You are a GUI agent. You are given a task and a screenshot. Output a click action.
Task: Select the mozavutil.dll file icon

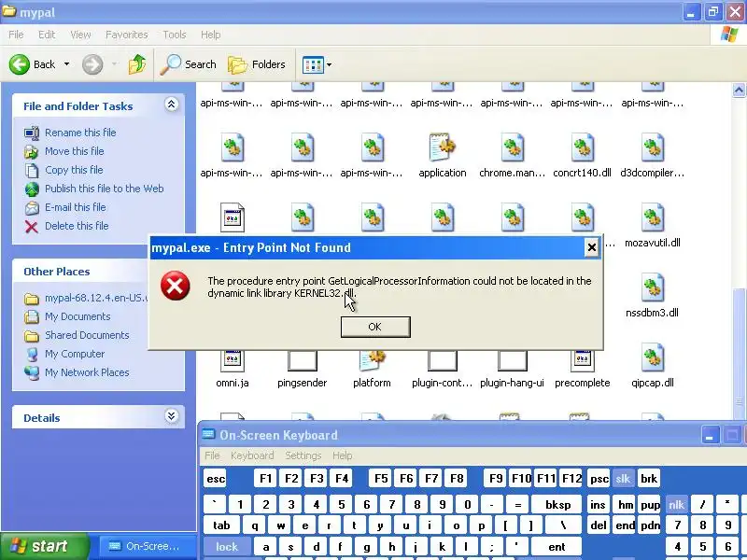[x=652, y=217]
